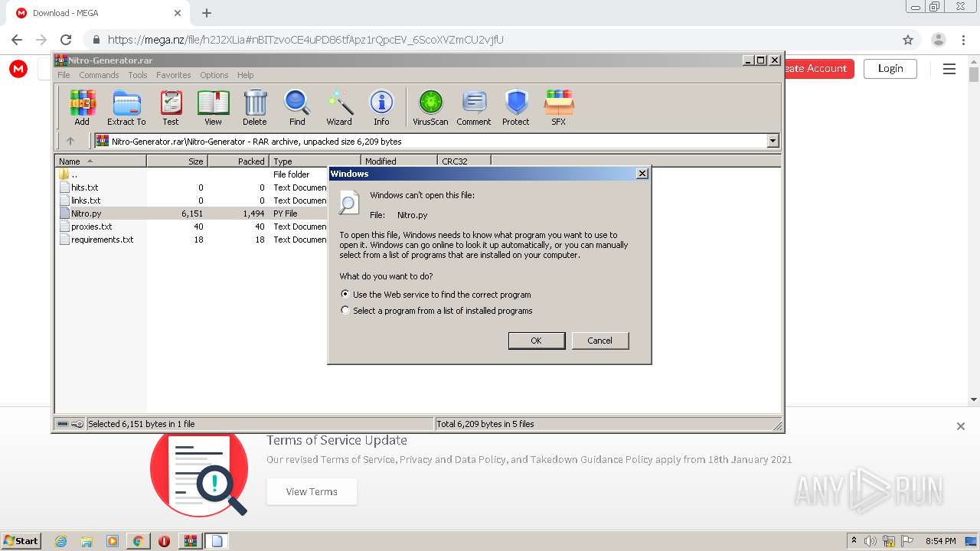Click OK in the Windows dialog
The width and height of the screenshot is (980, 551).
[x=537, y=341]
